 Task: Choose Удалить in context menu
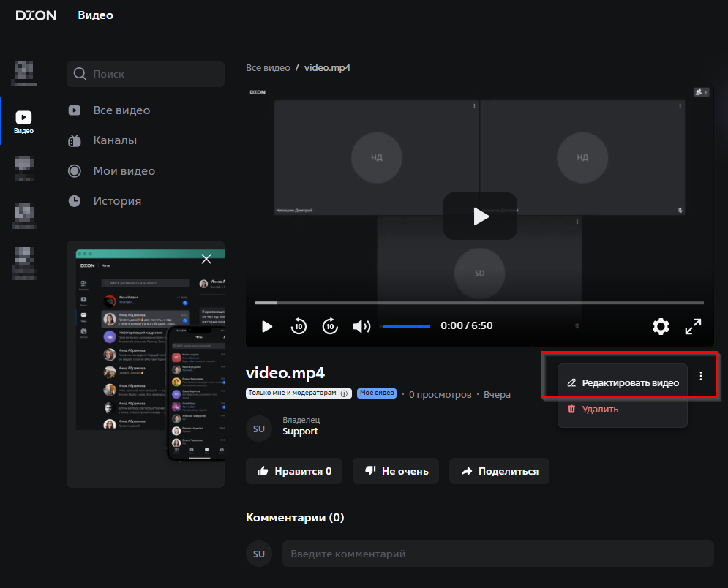click(600, 410)
